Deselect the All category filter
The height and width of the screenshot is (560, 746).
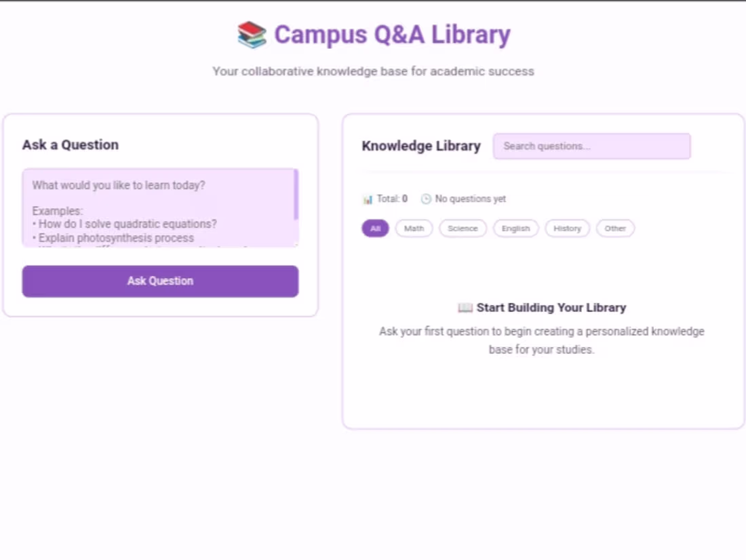375,228
